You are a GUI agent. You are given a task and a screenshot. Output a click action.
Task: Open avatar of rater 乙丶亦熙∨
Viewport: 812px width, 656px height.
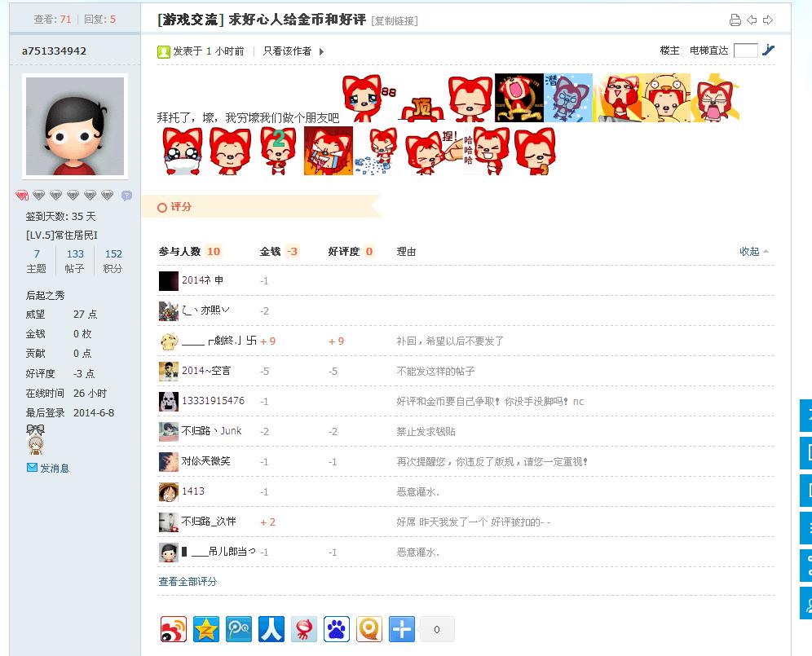[x=168, y=310]
